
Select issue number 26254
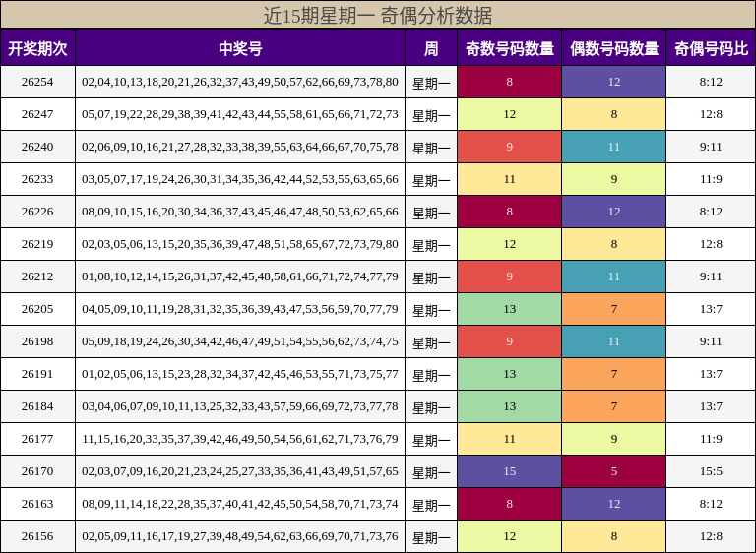click(37, 82)
